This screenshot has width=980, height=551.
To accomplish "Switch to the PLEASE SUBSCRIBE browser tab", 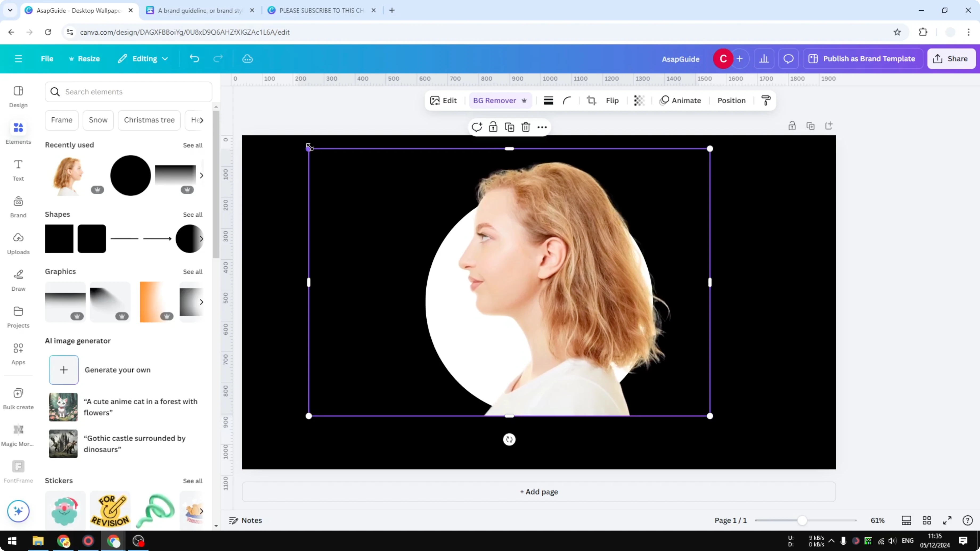I will click(x=321, y=10).
